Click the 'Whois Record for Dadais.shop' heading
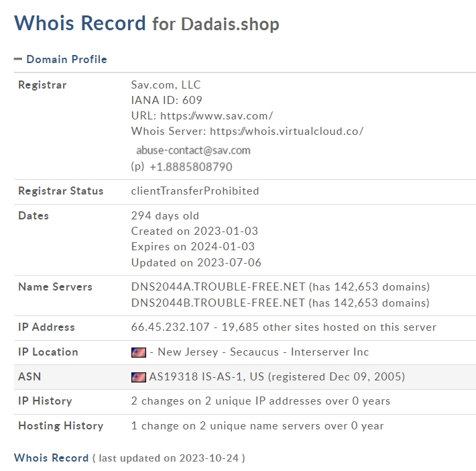This screenshot has height=471, width=476. (x=147, y=23)
